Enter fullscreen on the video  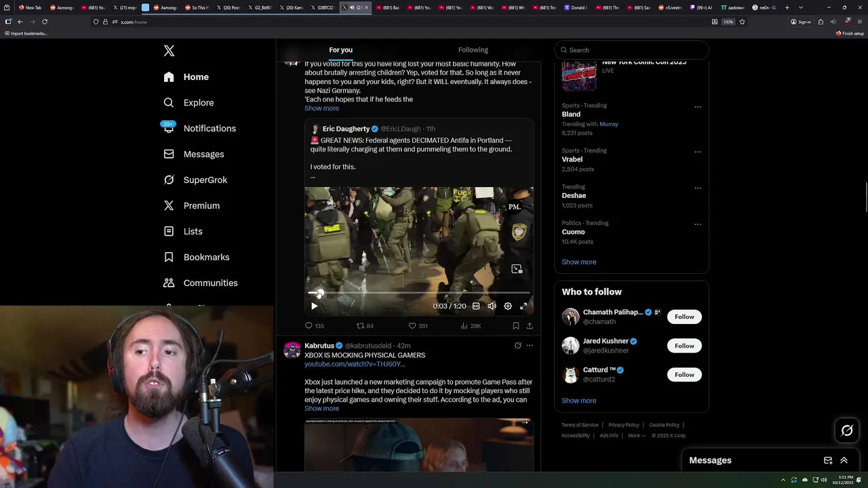point(524,306)
